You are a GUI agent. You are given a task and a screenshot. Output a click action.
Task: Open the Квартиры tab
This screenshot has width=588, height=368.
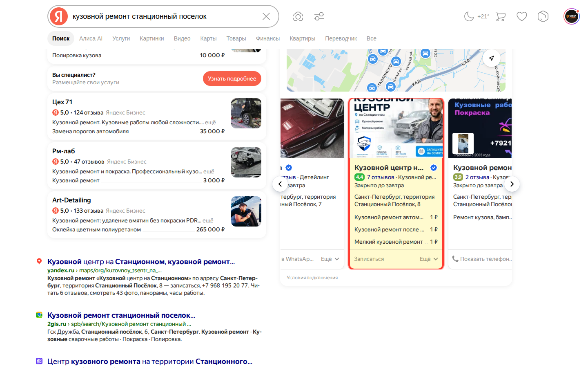click(303, 38)
